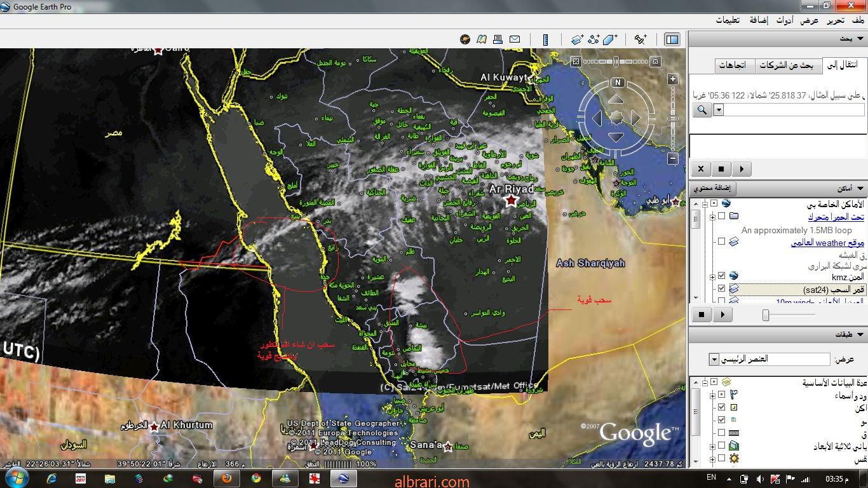This screenshot has width=868, height=488.
Task: Collapse the بحث search panel header
Action: pos(778,39)
